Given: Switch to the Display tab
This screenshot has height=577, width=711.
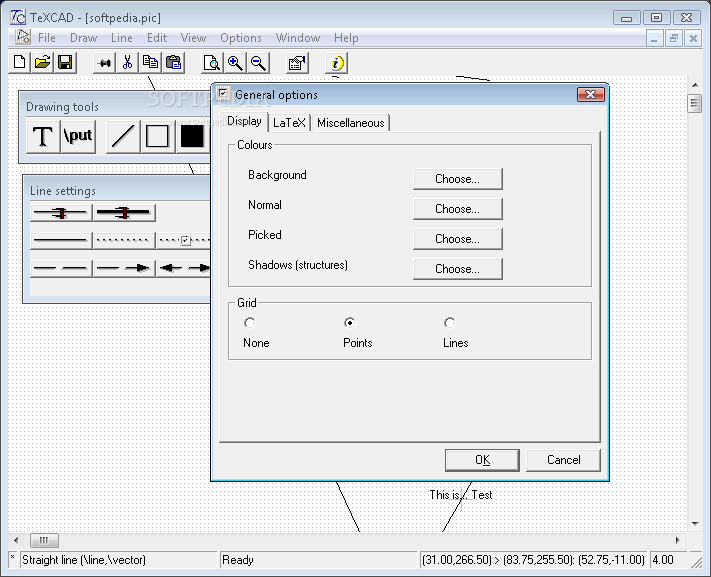Looking at the screenshot, I should [x=244, y=122].
